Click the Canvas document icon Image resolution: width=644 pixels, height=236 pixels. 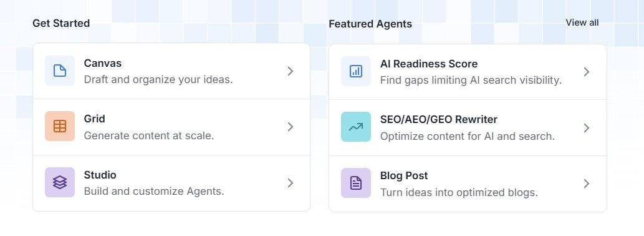click(x=60, y=71)
